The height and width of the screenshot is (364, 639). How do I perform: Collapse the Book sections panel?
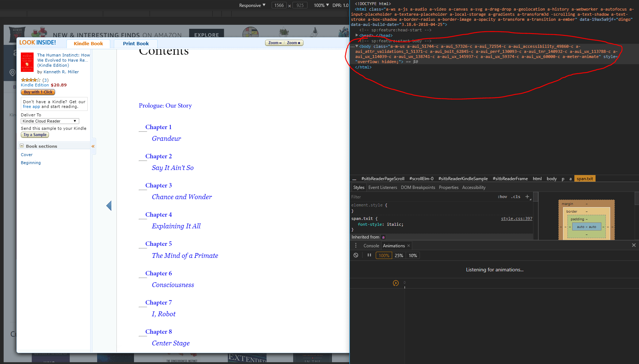click(x=22, y=146)
